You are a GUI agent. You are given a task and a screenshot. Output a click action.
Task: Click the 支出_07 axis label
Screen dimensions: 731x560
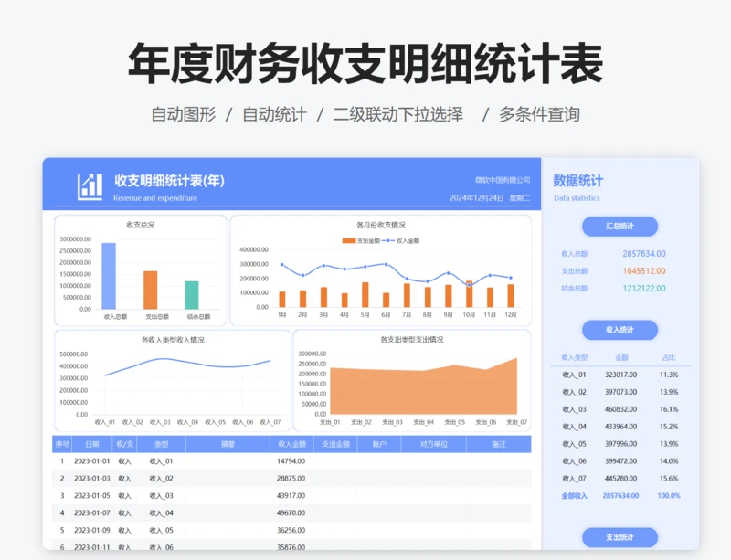pyautogui.click(x=516, y=422)
